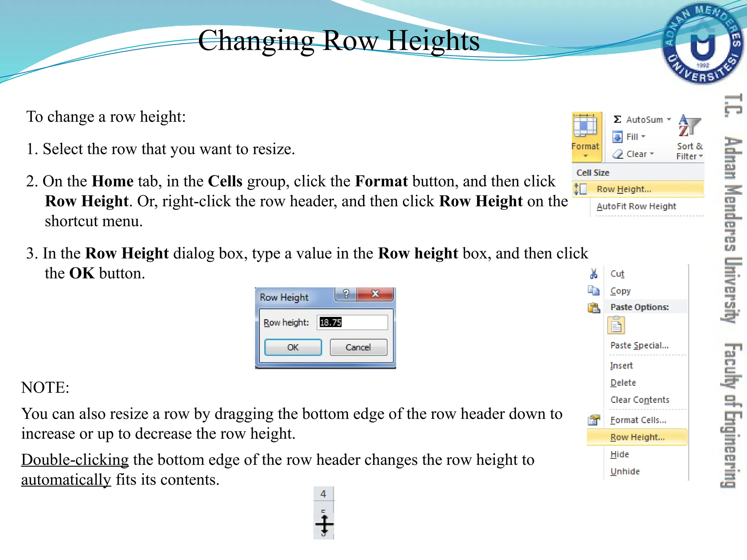Click the Format Cells icon
Image resolution: width=747 pixels, height=560 pixels.
[594, 420]
